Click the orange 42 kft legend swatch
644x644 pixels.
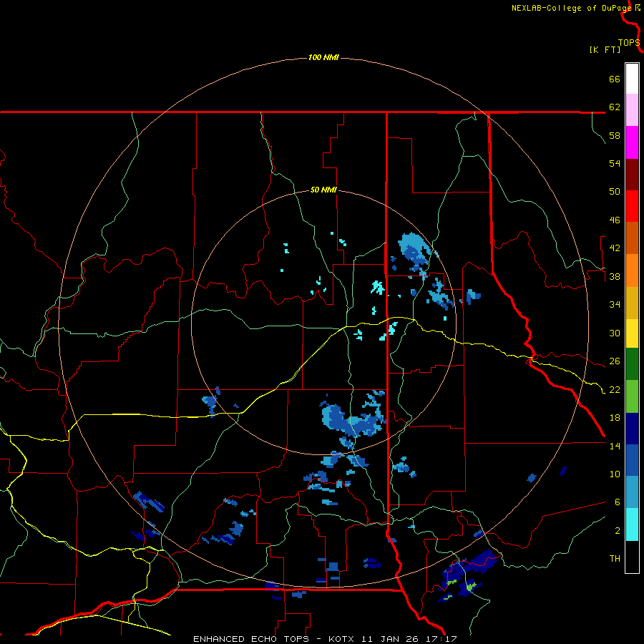click(x=632, y=270)
